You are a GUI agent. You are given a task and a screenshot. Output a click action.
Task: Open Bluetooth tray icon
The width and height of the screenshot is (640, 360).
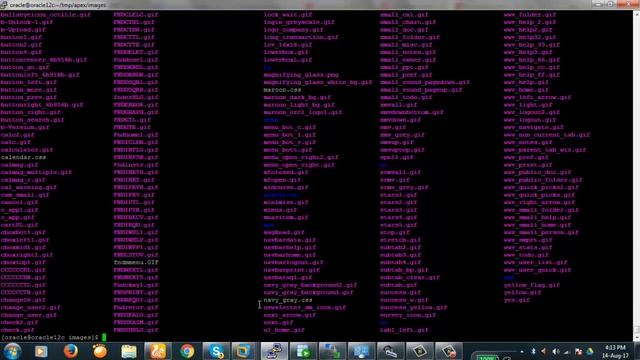coord(533,351)
